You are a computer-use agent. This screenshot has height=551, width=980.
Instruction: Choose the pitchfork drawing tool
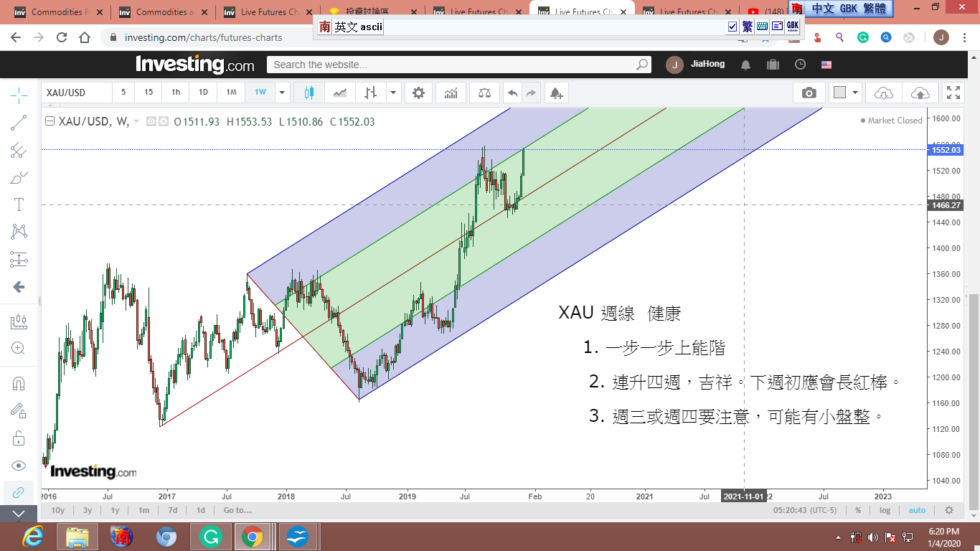19,150
